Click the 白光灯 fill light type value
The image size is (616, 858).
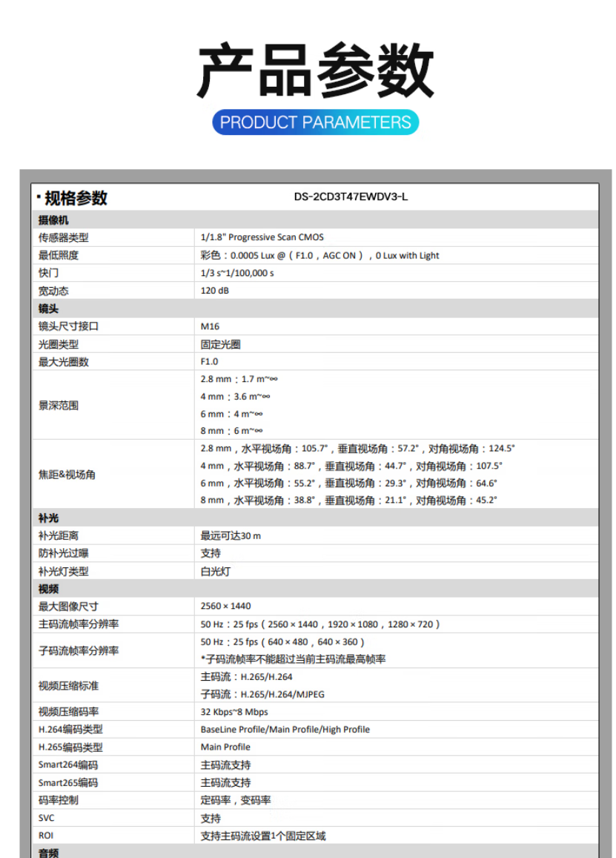point(215,571)
